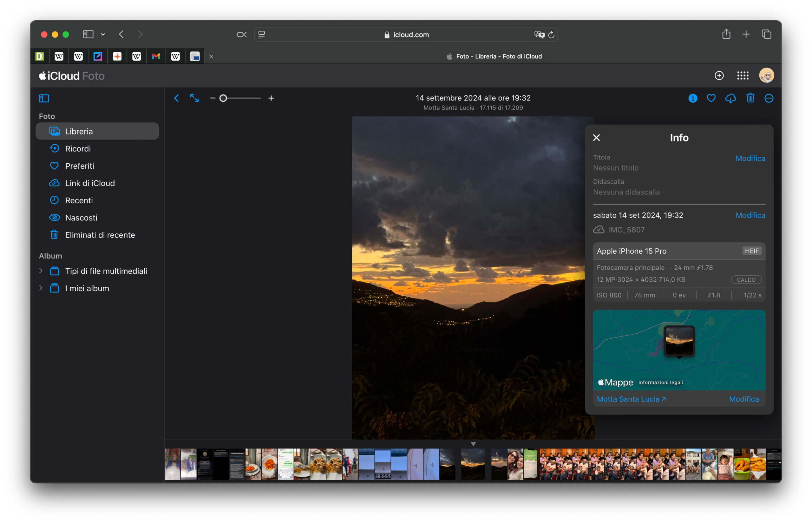Click the zoom slider handle
The width and height of the screenshot is (812, 523).
click(223, 98)
